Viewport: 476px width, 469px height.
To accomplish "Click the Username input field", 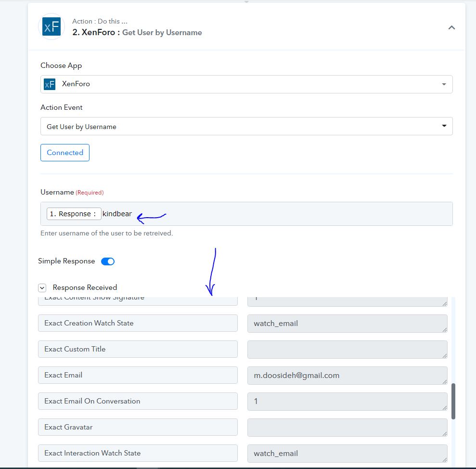I will [246, 214].
